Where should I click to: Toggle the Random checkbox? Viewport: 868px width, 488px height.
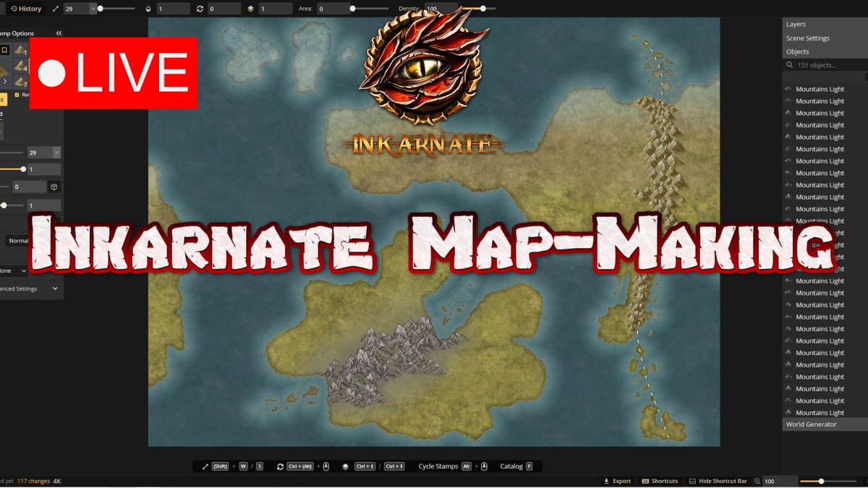click(x=17, y=95)
